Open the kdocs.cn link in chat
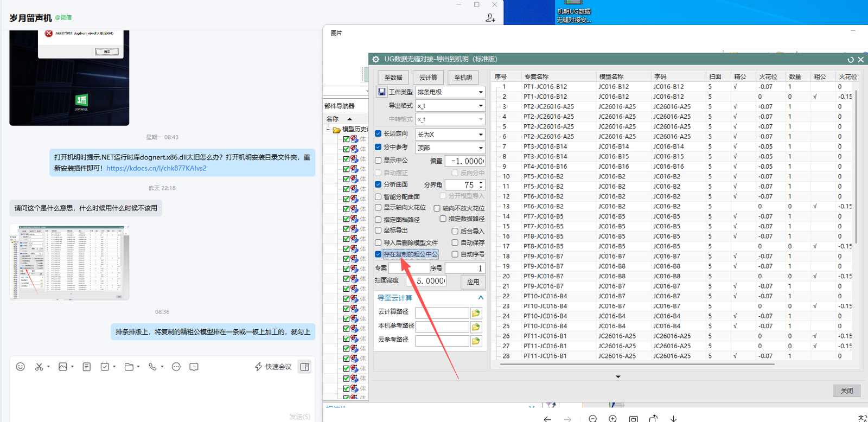Viewport: 868px width, 422px height. tap(156, 168)
